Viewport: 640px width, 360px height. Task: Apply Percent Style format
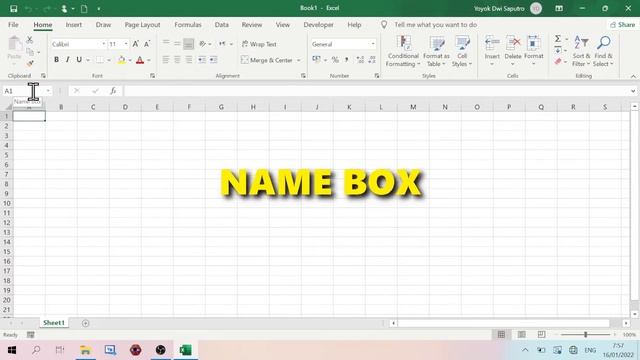[335, 60]
